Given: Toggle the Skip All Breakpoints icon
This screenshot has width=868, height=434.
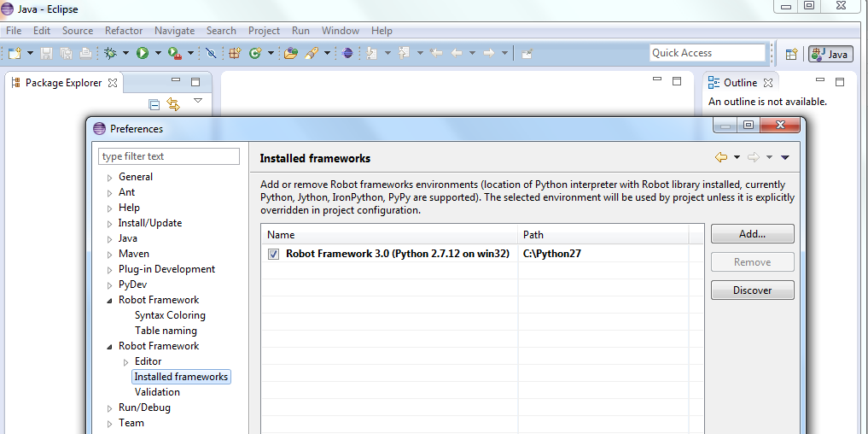Looking at the screenshot, I should [x=211, y=53].
